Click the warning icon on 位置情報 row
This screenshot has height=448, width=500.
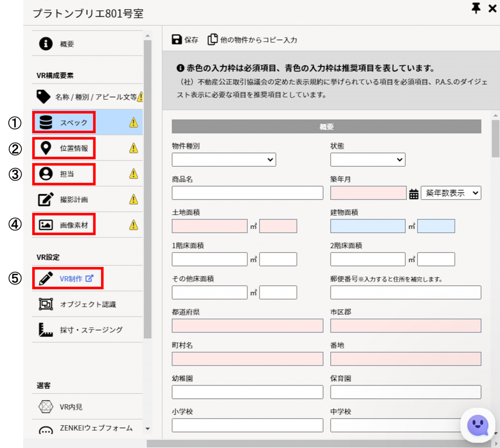click(x=134, y=148)
